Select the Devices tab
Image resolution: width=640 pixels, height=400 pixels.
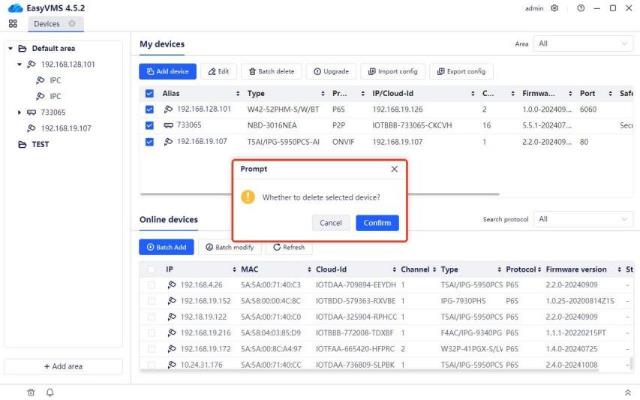coord(46,23)
